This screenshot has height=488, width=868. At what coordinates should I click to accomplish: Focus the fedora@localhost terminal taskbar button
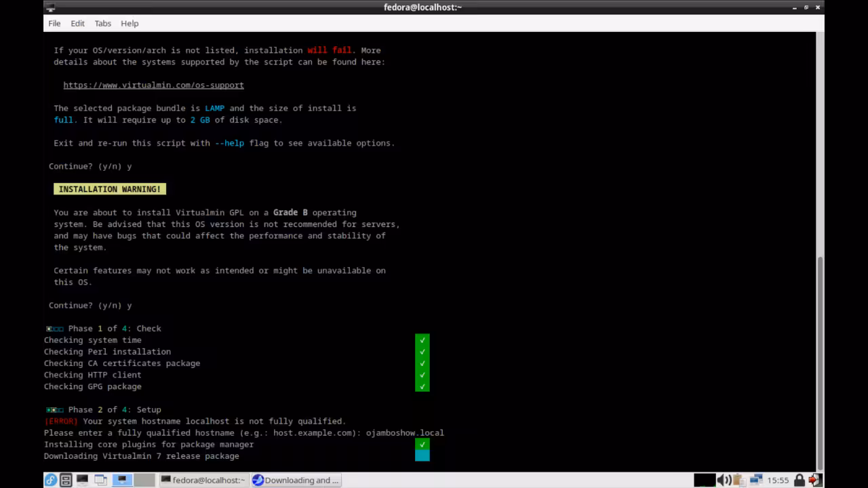tap(203, 480)
